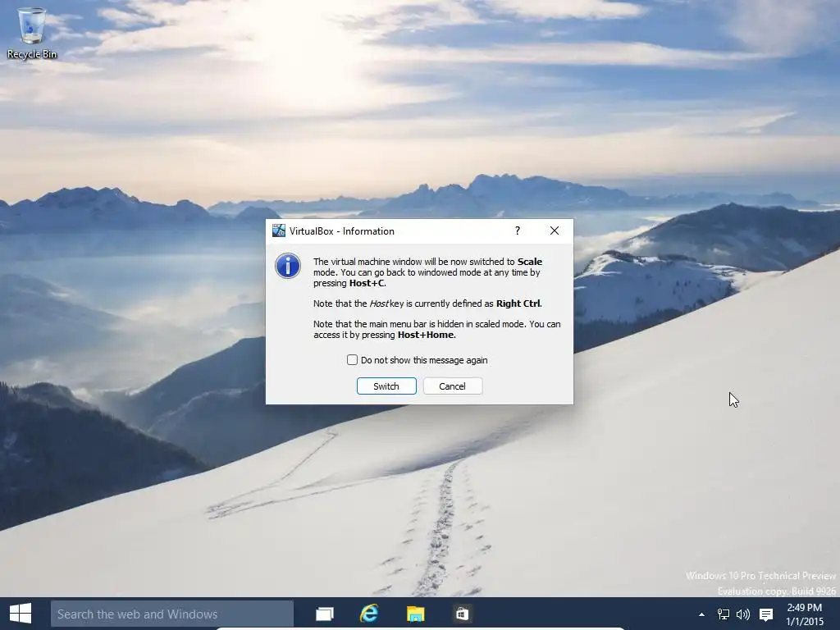This screenshot has width=840, height=630.
Task: Click the clock showing 2:49 PM
Action: [x=805, y=614]
